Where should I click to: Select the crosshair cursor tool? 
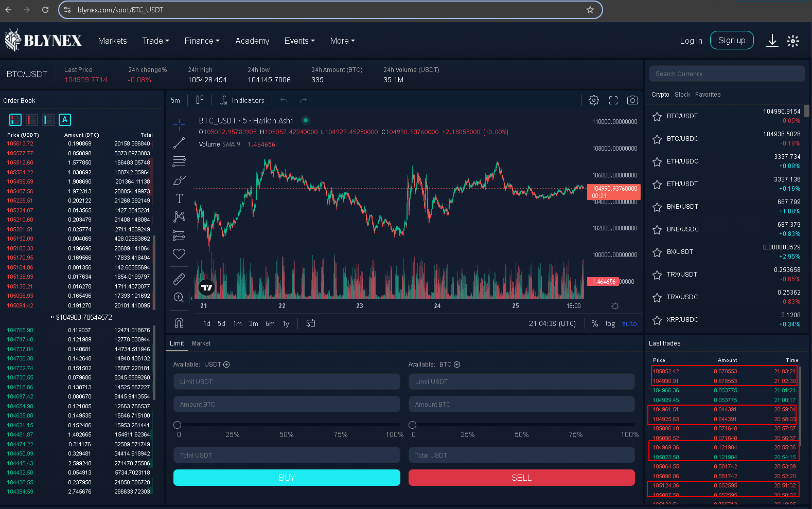click(179, 124)
